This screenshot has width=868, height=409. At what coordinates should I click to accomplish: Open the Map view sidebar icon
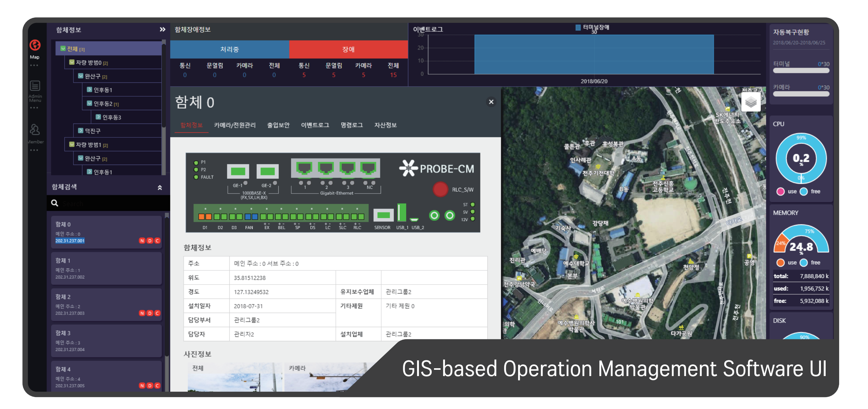[35, 45]
